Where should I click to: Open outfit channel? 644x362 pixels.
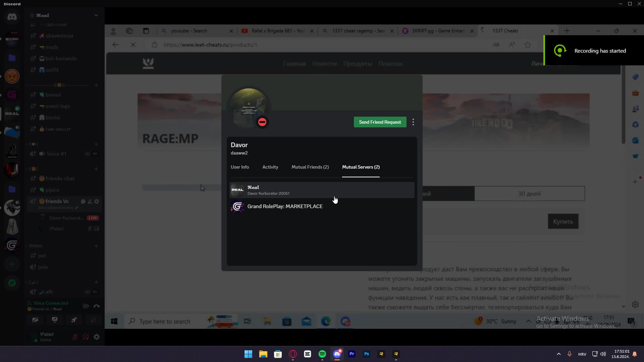pyautogui.click(x=64, y=70)
